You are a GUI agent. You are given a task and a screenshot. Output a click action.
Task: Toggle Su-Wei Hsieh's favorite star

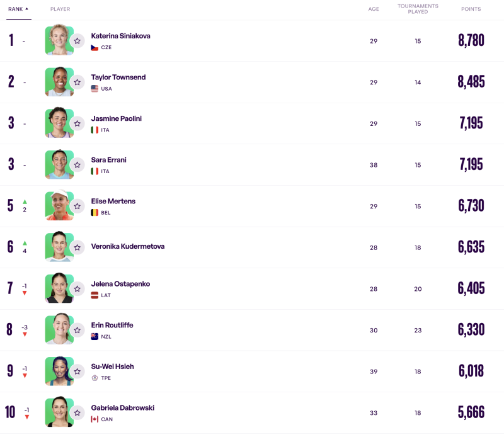tap(77, 372)
